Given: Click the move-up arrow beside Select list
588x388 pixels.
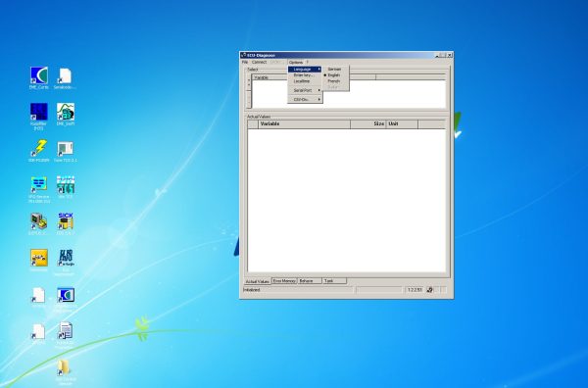Looking at the screenshot, I should pyautogui.click(x=249, y=80).
